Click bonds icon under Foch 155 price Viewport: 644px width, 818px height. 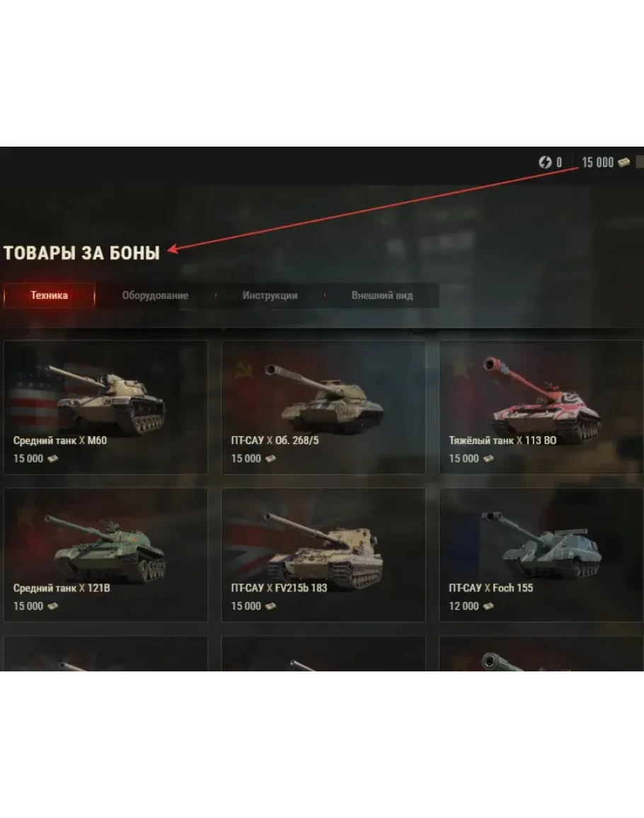point(488,606)
